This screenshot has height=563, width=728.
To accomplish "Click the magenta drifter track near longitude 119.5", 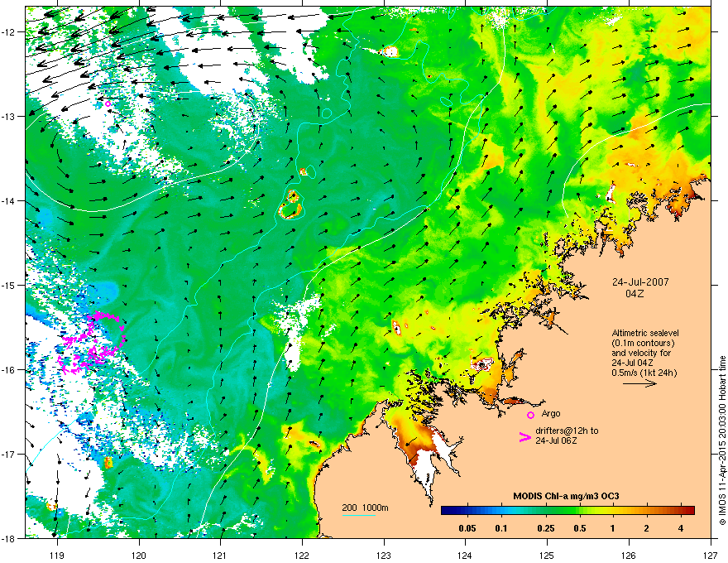I will click(92, 343).
